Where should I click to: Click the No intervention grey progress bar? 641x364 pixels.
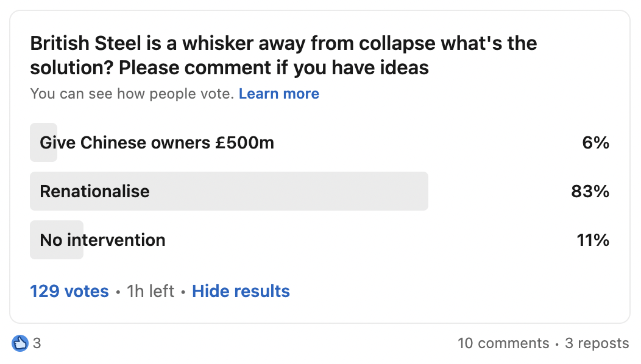57,240
